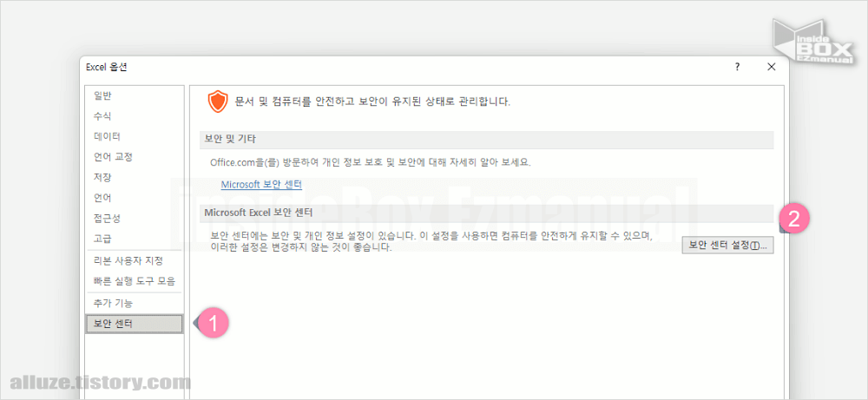Follow the Microsoft 보안 센터 link
Image resolution: width=868 pixels, height=400 pixels.
click(261, 185)
